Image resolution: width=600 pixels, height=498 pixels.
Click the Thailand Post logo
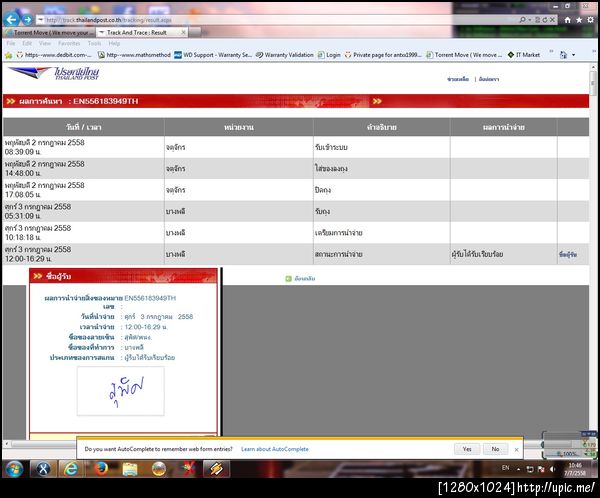pos(54,73)
